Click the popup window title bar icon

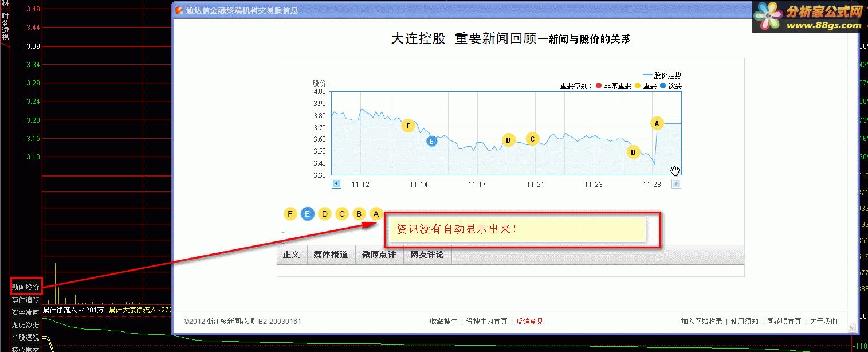coord(179,10)
